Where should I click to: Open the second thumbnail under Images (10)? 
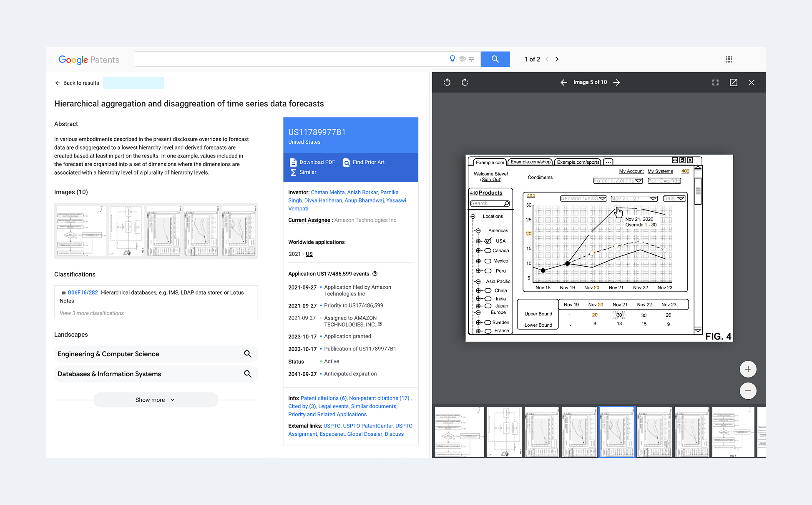point(127,231)
